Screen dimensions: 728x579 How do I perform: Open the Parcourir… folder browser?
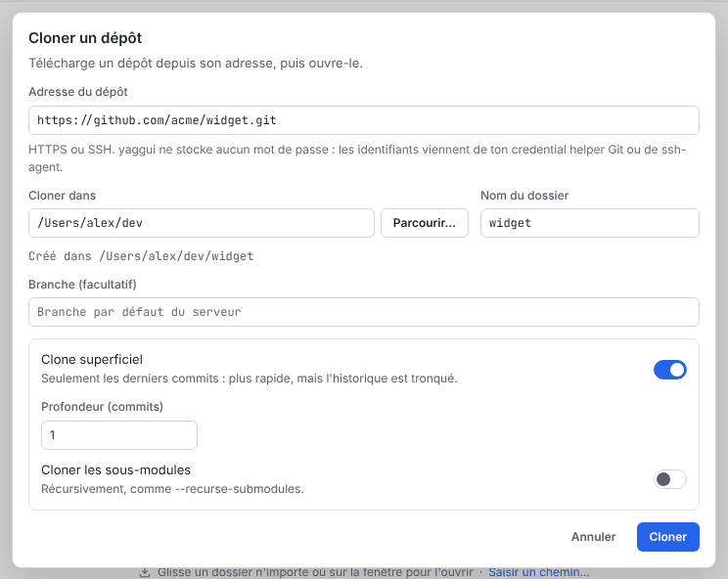click(425, 223)
